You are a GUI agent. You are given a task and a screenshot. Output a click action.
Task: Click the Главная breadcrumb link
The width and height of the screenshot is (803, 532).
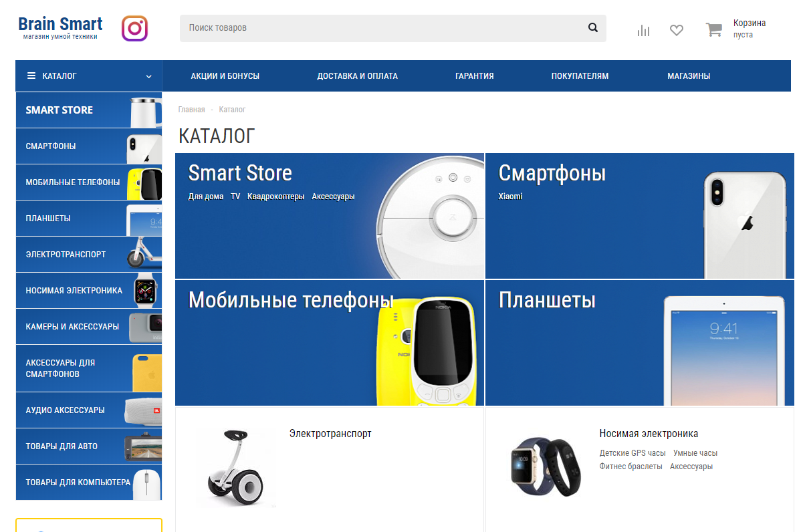click(x=192, y=109)
